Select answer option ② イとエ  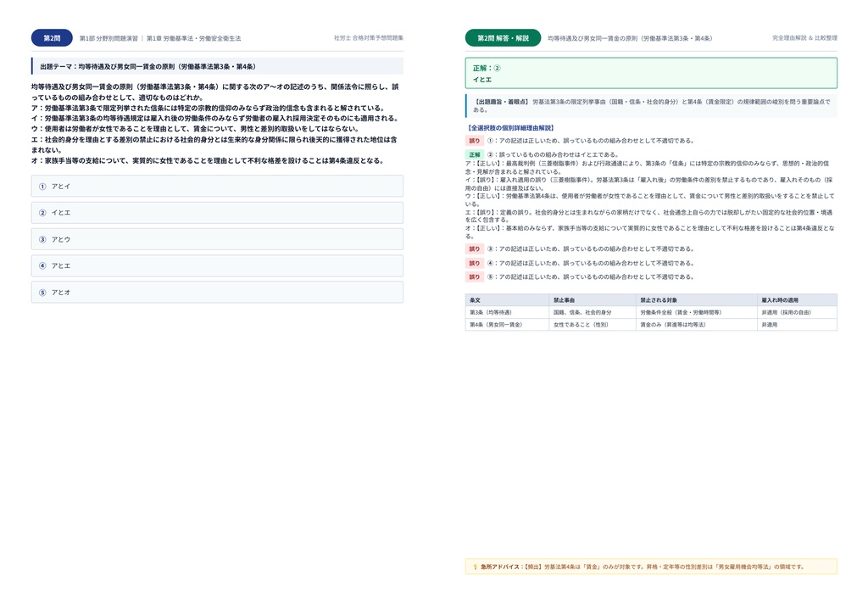[217, 213]
